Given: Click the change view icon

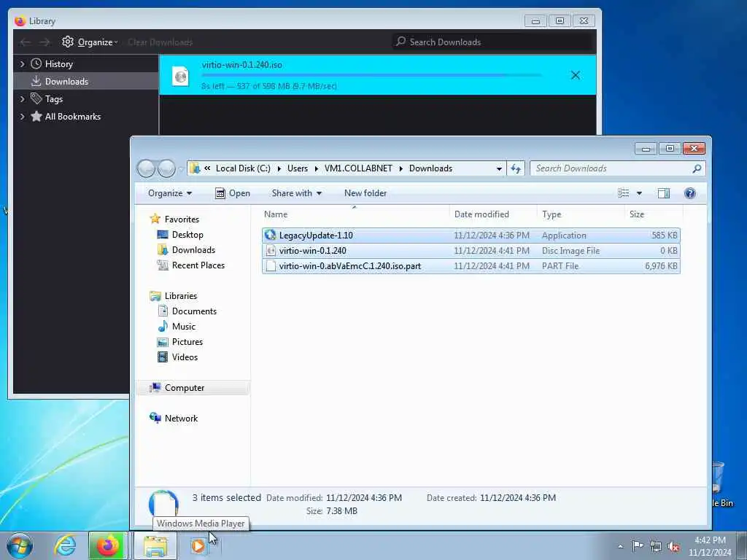Looking at the screenshot, I should click(x=623, y=192).
